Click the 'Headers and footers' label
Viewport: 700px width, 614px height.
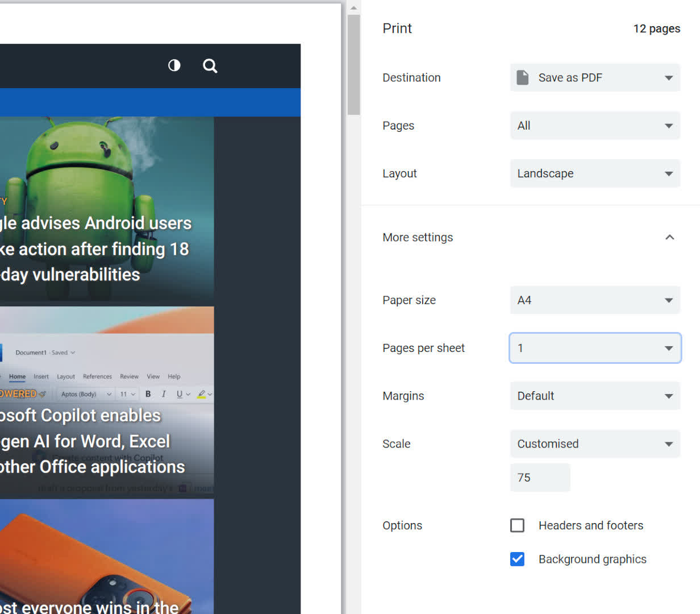click(x=591, y=525)
